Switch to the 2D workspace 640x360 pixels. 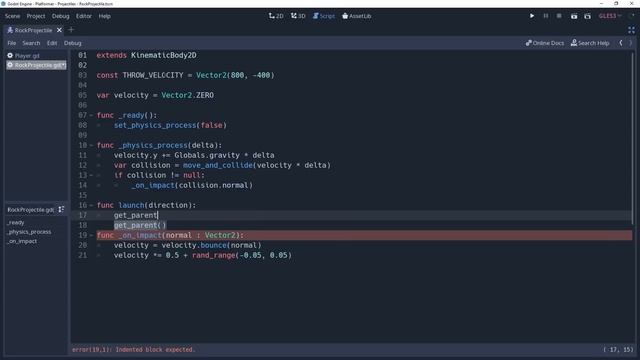(276, 16)
